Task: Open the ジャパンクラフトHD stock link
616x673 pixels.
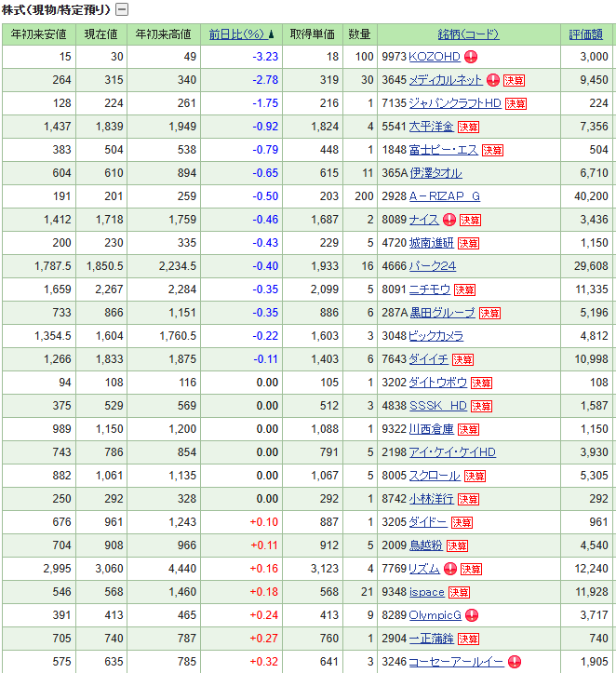Action: click(x=455, y=103)
